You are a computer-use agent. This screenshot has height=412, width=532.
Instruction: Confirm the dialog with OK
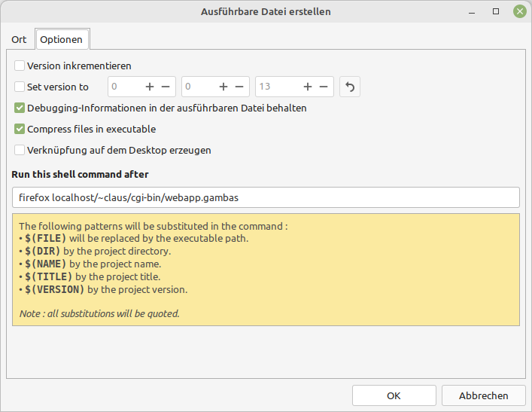click(394, 395)
